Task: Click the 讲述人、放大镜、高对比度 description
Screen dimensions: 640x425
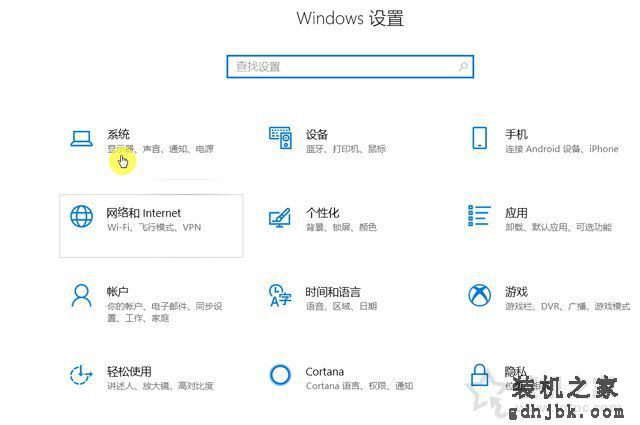Action: coord(160,386)
